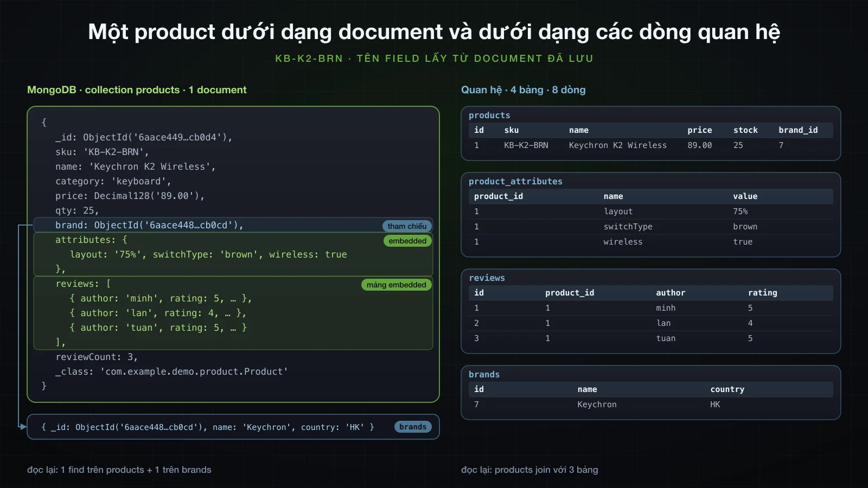Viewport: 868px width, 488px height.
Task: Click the 'Keychron' cell in brands table
Action: pos(597,404)
